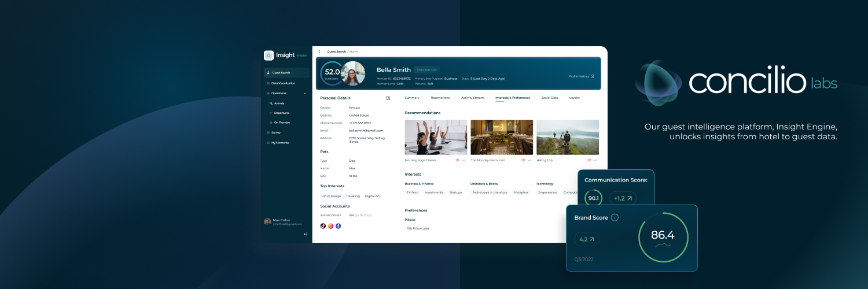The width and height of the screenshot is (868, 289).
Task: Click the Engeneering interest tag
Action: pos(548,192)
